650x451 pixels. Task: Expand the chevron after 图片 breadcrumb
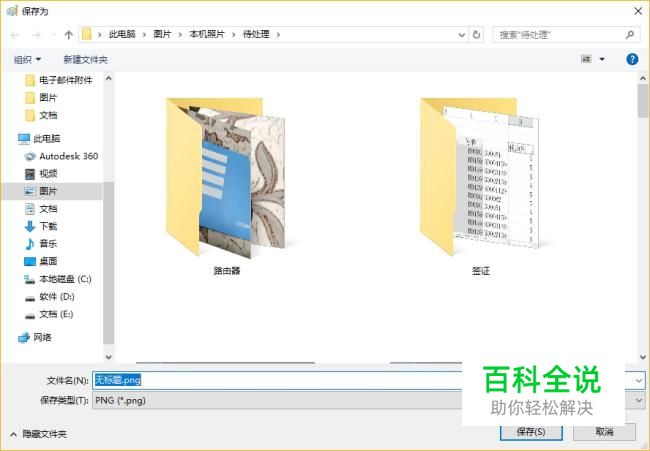(x=180, y=35)
